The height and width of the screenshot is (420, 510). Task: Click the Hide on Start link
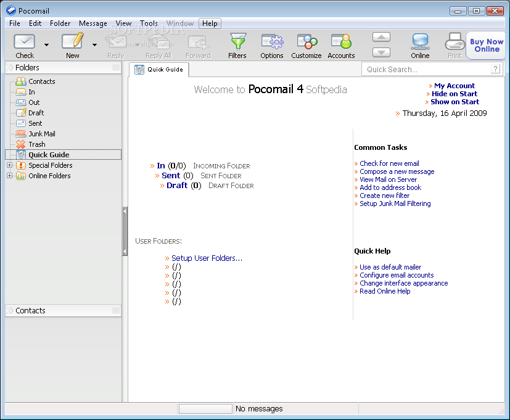[x=454, y=94]
